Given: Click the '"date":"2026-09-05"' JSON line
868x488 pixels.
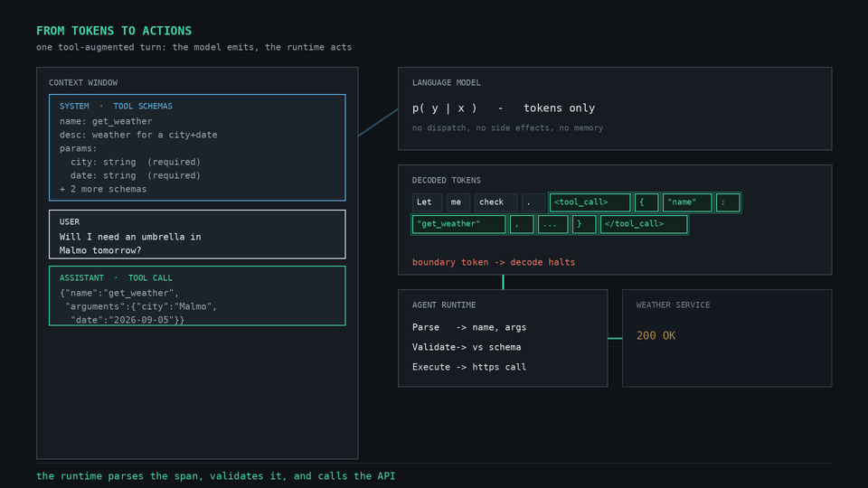Looking at the screenshot, I should coord(127,320).
